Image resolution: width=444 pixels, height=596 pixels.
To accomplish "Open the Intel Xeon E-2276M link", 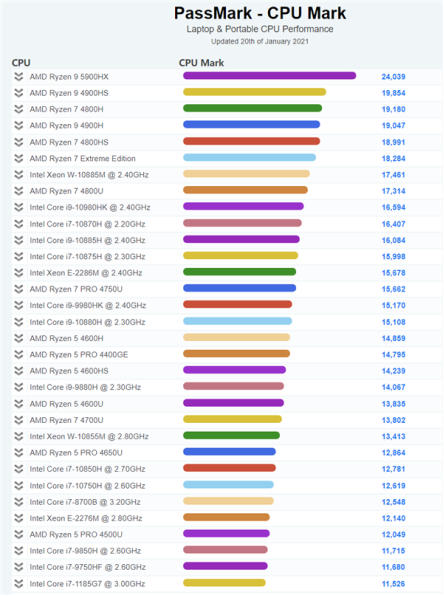I will pos(86,518).
